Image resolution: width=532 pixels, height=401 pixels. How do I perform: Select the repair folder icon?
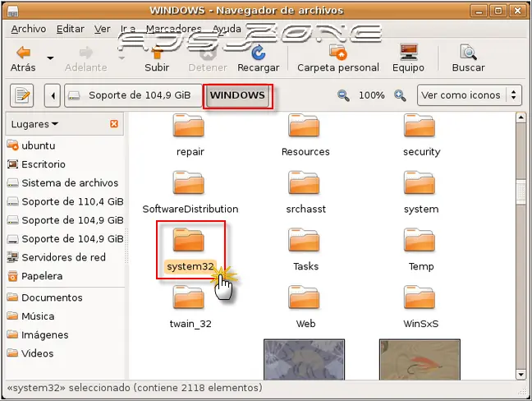[x=189, y=125]
